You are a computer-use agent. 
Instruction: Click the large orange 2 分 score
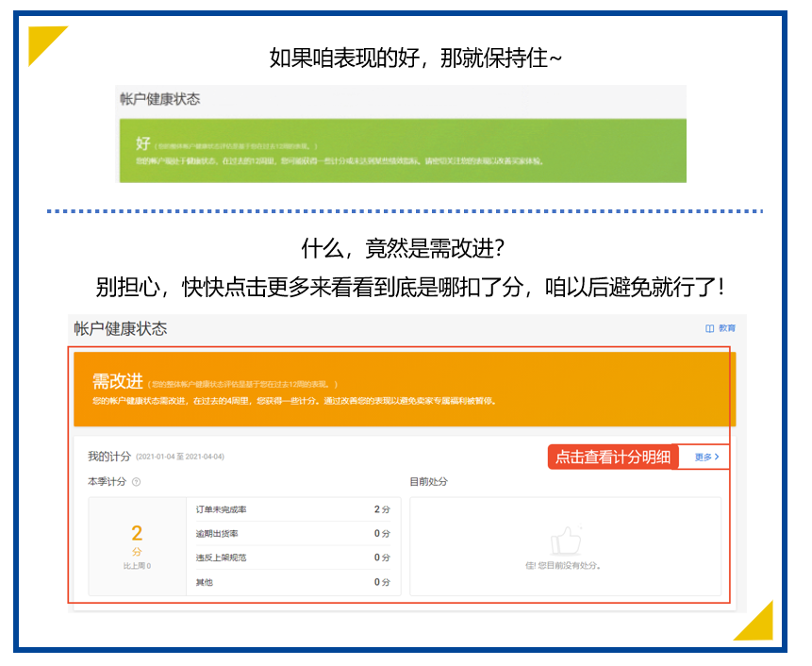137,536
